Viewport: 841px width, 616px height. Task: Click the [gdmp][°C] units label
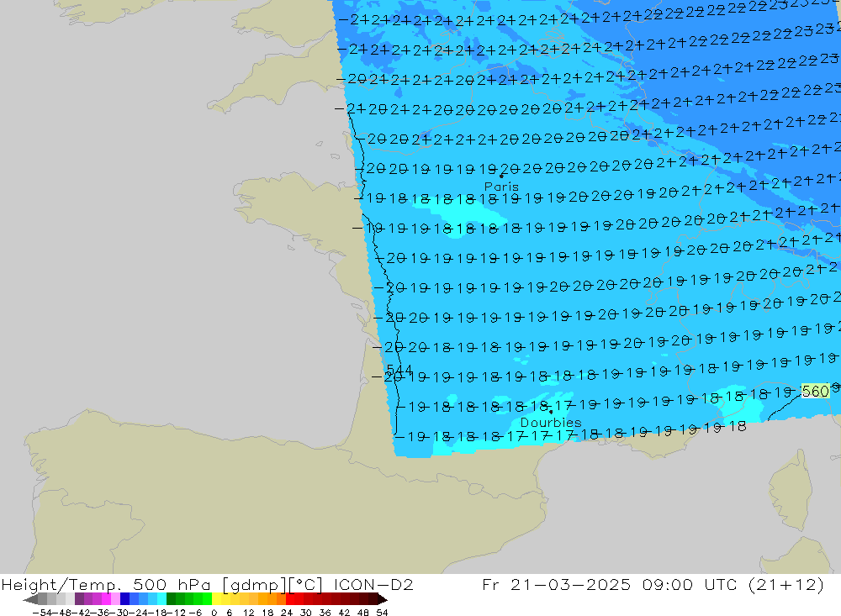(x=272, y=584)
